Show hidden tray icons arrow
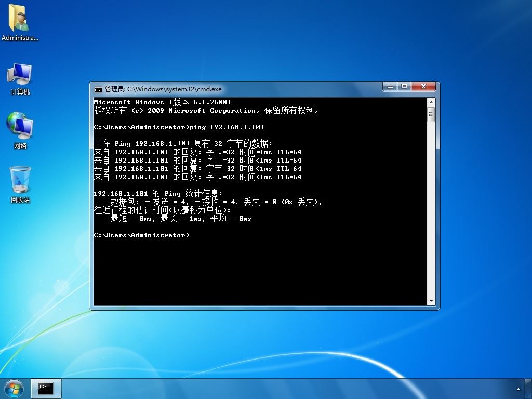532x399 pixels. point(518,389)
